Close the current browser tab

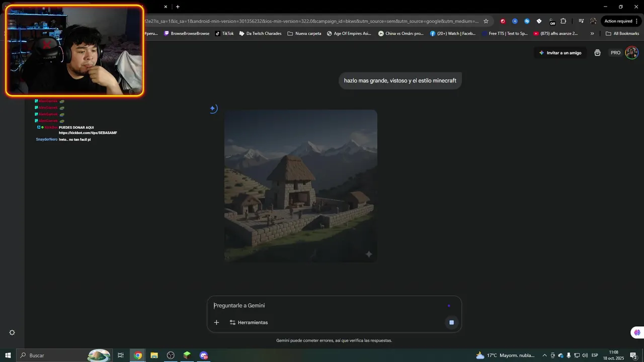pos(166,7)
